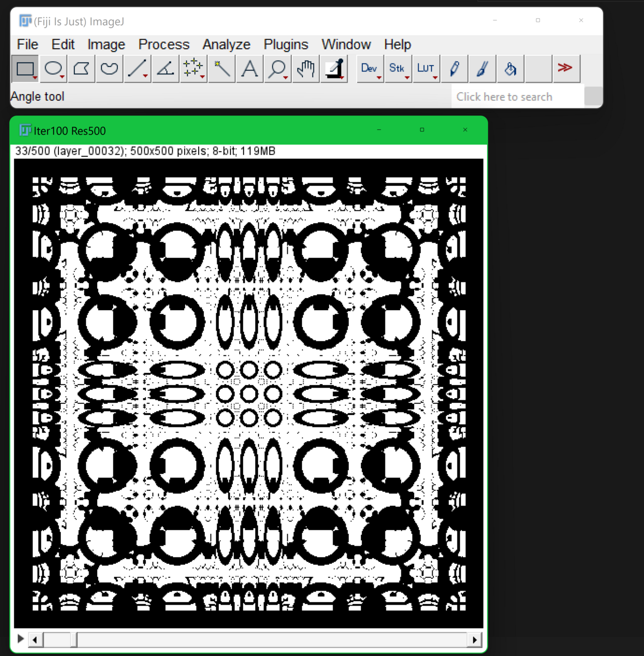The height and width of the screenshot is (656, 644).
Task: Pick the Freehand selection tool
Action: 109,68
